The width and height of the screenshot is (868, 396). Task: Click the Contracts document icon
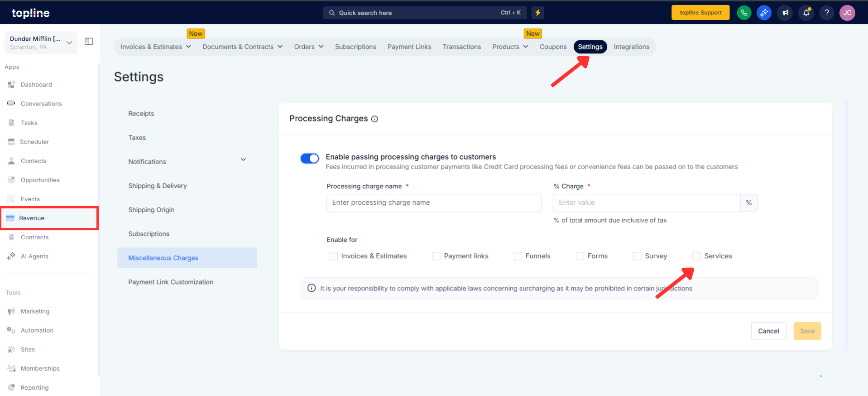11,237
